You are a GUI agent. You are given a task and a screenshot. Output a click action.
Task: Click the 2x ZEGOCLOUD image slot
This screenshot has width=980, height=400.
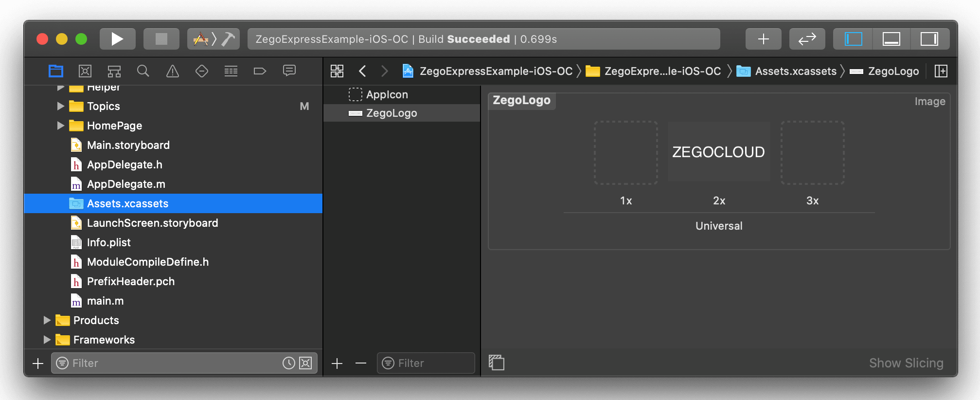click(x=718, y=152)
